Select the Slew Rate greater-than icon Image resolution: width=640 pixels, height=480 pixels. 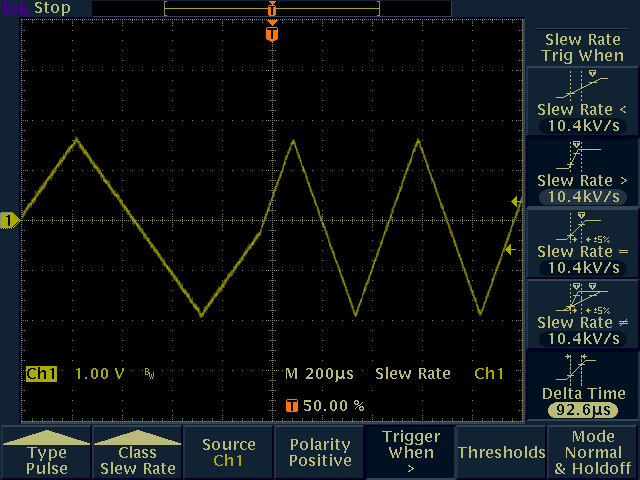(x=582, y=155)
